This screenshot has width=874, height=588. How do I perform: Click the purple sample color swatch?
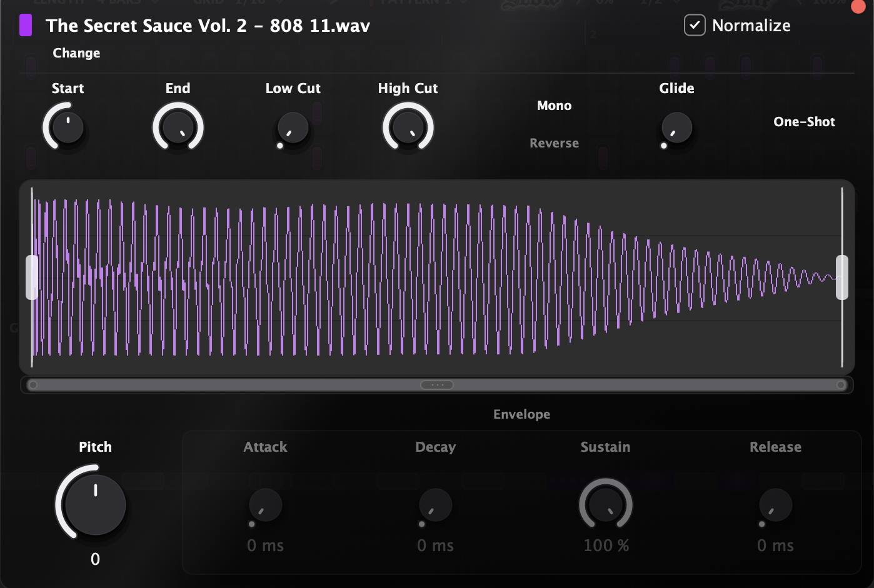[26, 26]
